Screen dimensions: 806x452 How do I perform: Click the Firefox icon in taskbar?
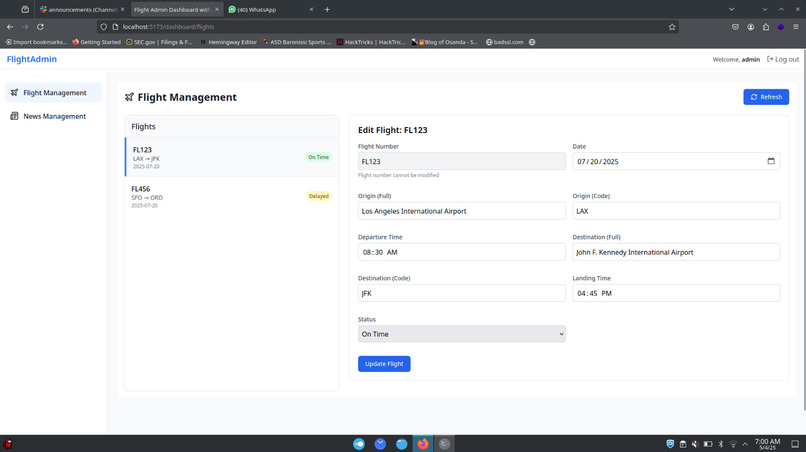click(423, 444)
